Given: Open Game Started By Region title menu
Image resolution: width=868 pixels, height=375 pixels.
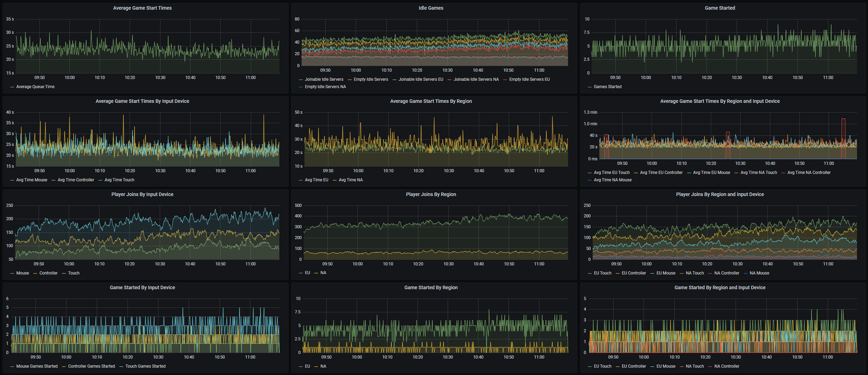Looking at the screenshot, I should [x=431, y=288].
